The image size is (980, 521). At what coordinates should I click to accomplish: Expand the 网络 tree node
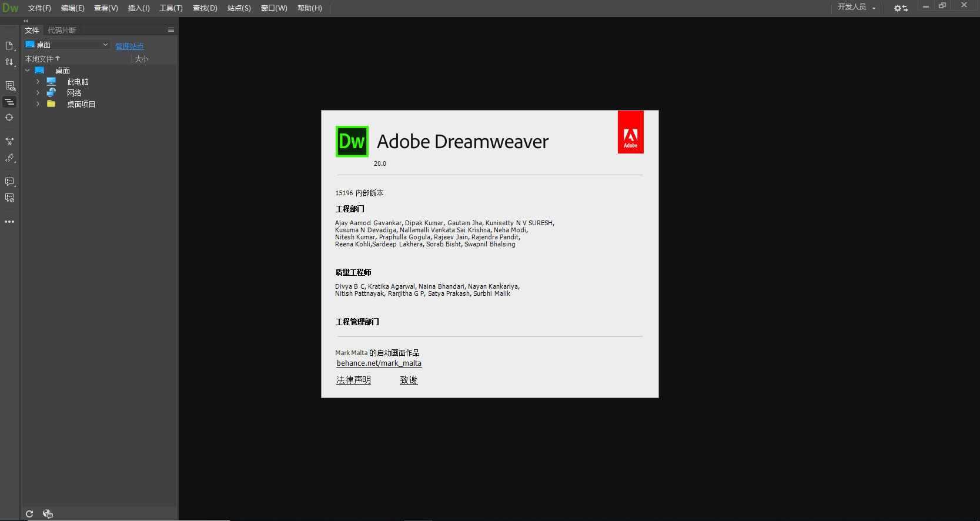pyautogui.click(x=38, y=93)
